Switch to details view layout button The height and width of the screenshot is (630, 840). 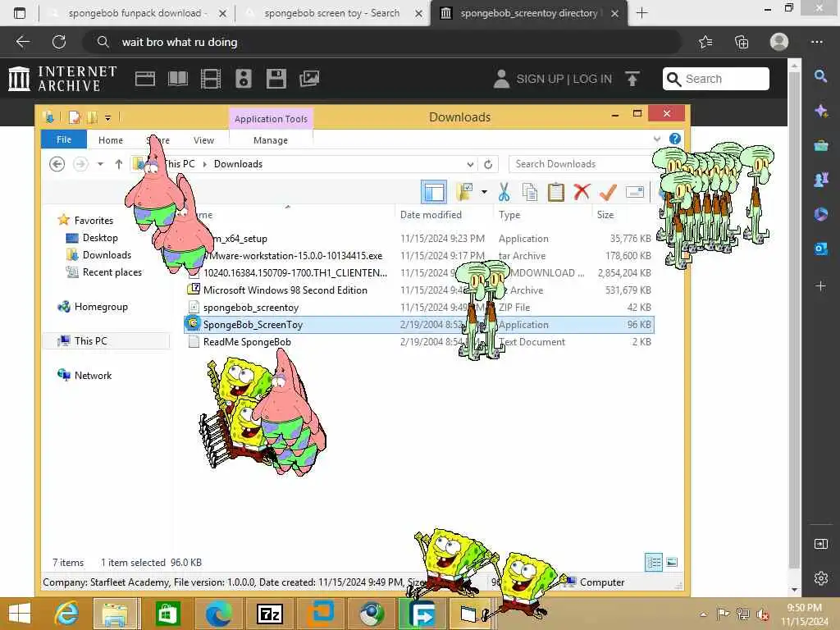click(x=654, y=563)
